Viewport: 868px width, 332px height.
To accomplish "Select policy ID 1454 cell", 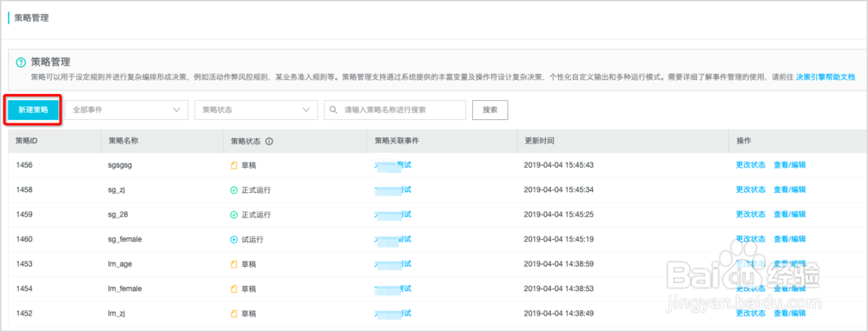I will tap(24, 289).
